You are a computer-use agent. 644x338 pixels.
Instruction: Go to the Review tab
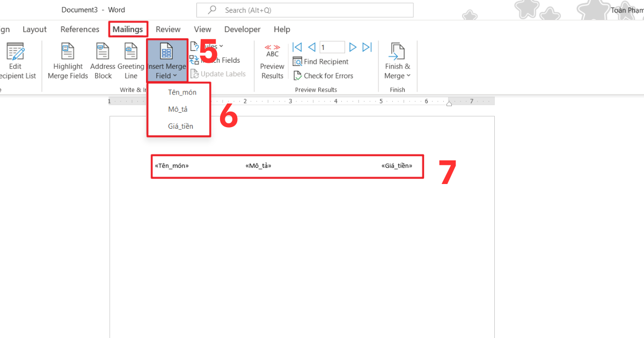pos(168,29)
